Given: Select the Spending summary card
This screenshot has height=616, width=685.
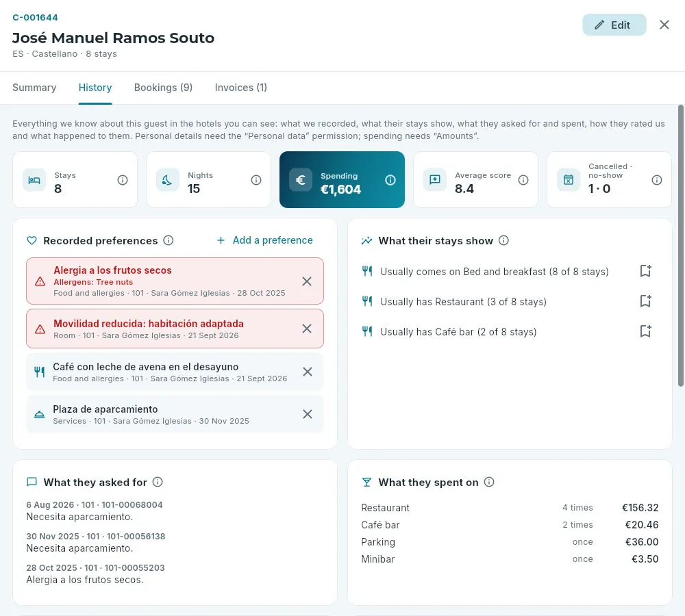Looking at the screenshot, I should click(342, 180).
